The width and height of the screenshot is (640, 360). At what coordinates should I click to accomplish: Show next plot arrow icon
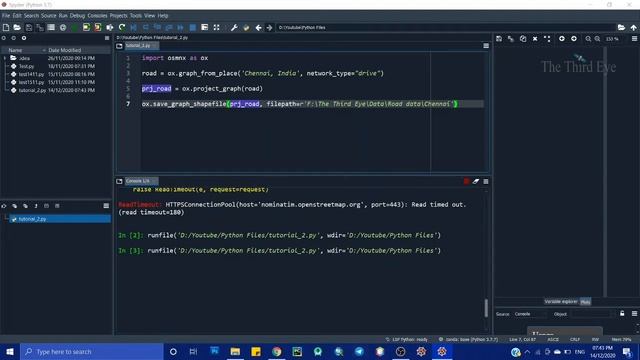(x=574, y=39)
